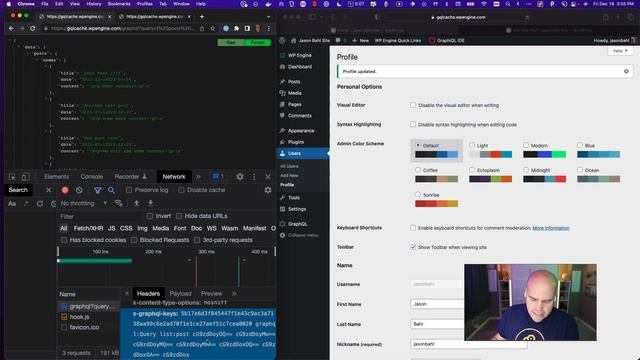The width and height of the screenshot is (640, 360).
Task: Open the network search magnifier icon
Action: tap(111, 190)
